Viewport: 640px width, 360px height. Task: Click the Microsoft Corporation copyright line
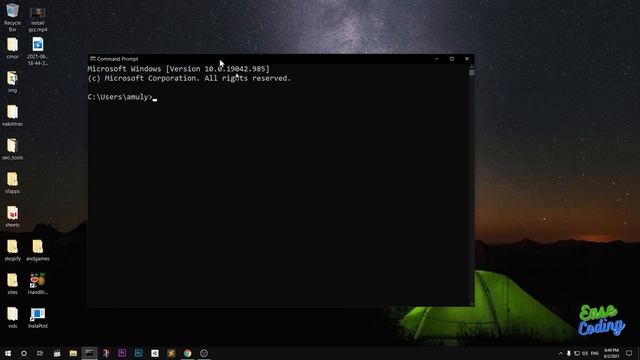tap(189, 78)
